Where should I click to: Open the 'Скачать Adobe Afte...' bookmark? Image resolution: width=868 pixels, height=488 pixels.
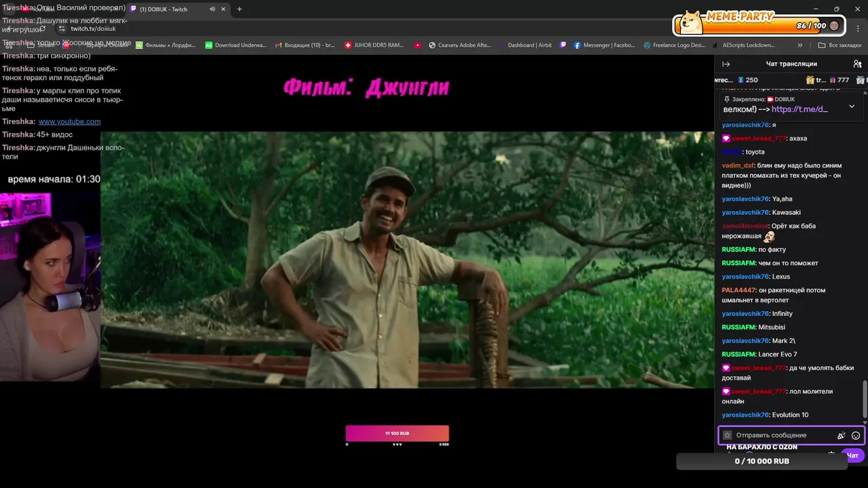click(459, 45)
